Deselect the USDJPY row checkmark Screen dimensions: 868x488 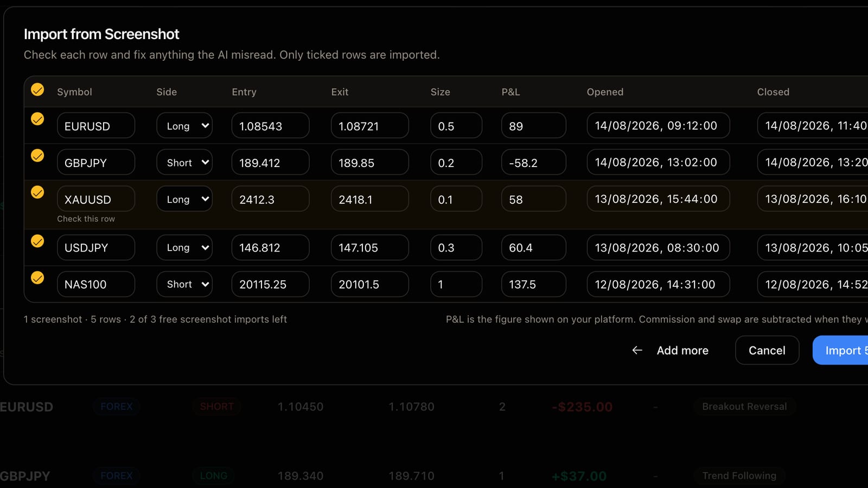point(37,241)
